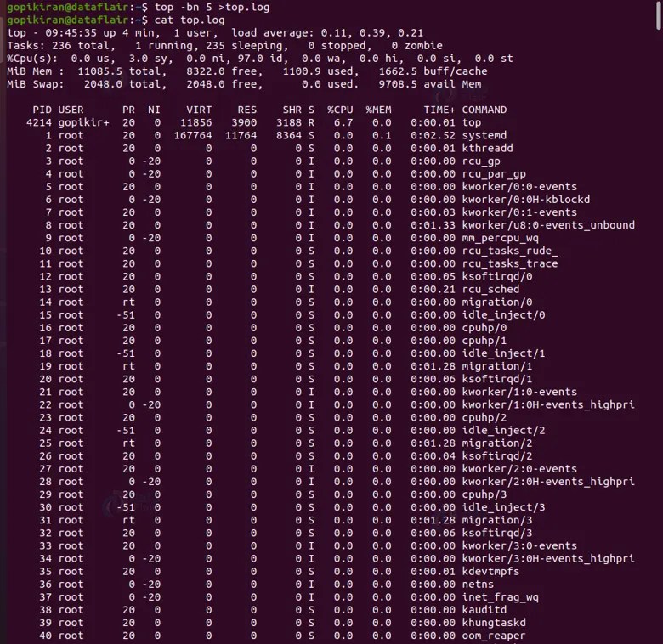Click the 'kthreadd' command name

[488, 149]
